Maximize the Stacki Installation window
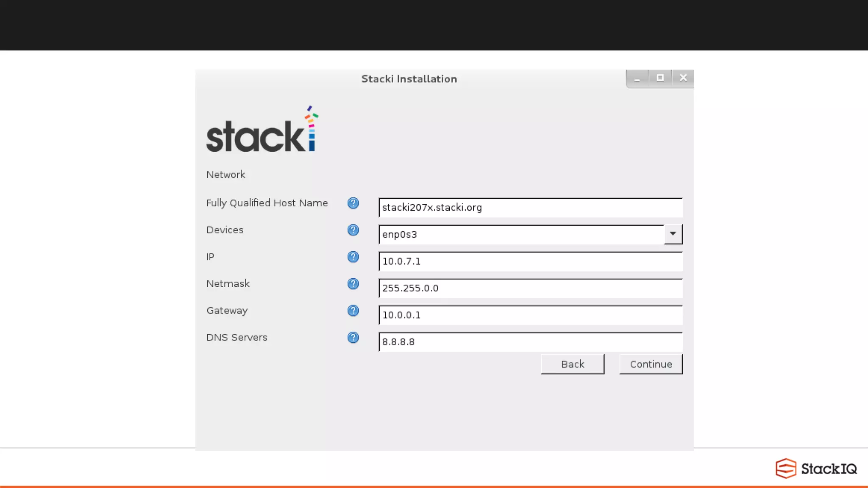The height and width of the screenshot is (488, 868). tap(660, 78)
